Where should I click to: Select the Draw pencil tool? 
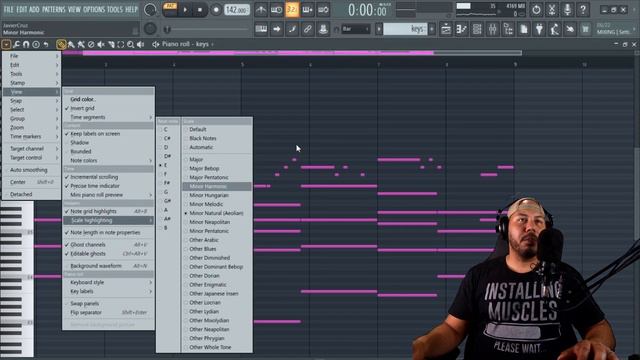coord(61,44)
